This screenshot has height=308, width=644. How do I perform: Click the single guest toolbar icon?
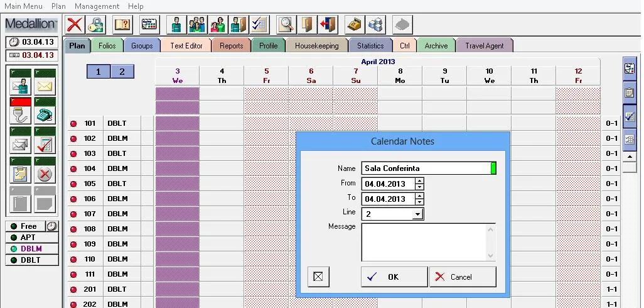[176, 25]
